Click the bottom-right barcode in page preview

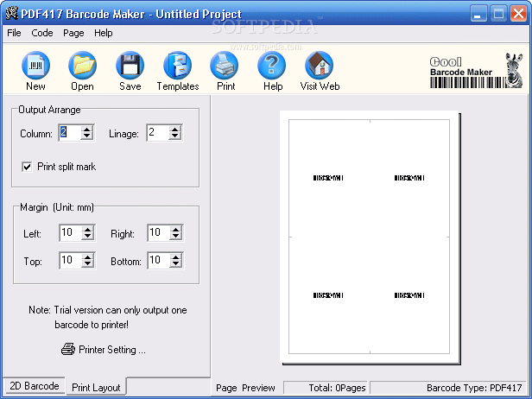[409, 295]
